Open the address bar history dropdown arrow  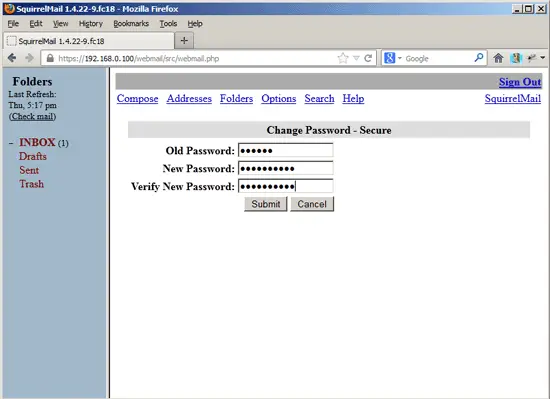[356, 58]
